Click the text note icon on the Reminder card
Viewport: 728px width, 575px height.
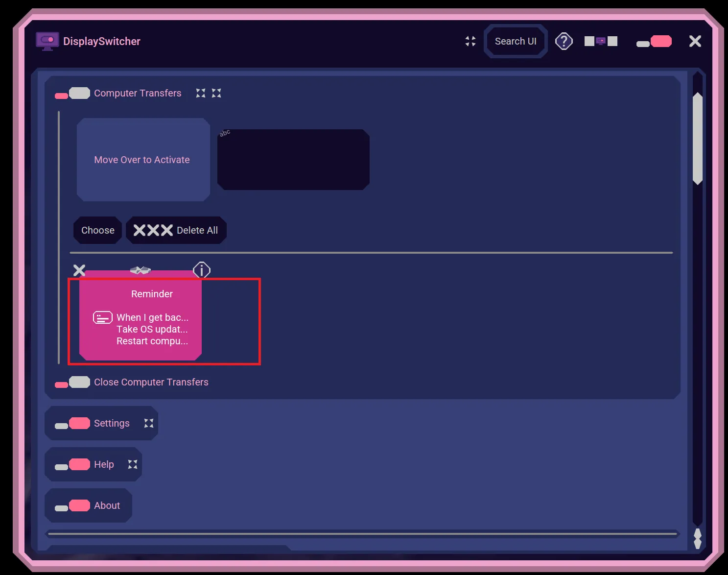pos(103,318)
